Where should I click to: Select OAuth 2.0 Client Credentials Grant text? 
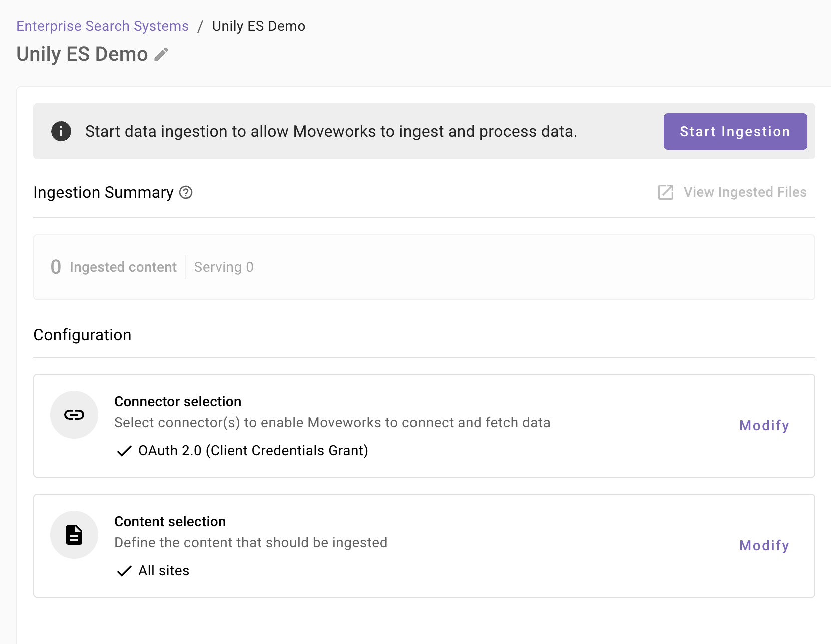pyautogui.click(x=253, y=451)
